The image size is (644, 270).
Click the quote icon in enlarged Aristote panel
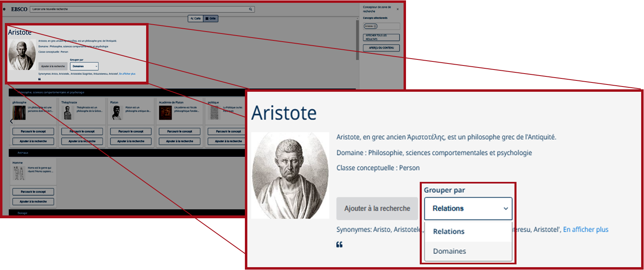(x=339, y=245)
